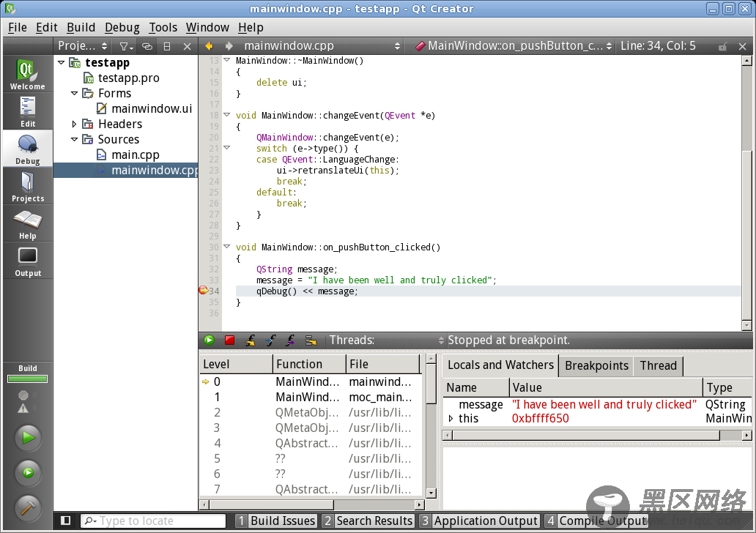This screenshot has width=756, height=533.
Task: Open the Help menu
Action: pyautogui.click(x=251, y=28)
